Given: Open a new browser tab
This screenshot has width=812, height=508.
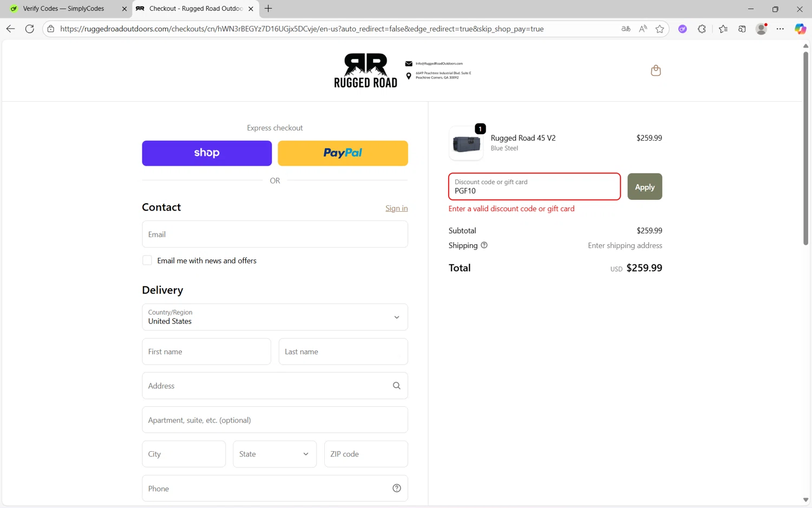Looking at the screenshot, I should click(x=268, y=9).
